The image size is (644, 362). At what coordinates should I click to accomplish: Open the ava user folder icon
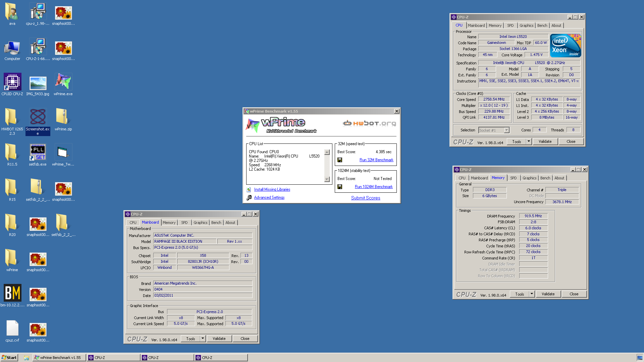(12, 14)
